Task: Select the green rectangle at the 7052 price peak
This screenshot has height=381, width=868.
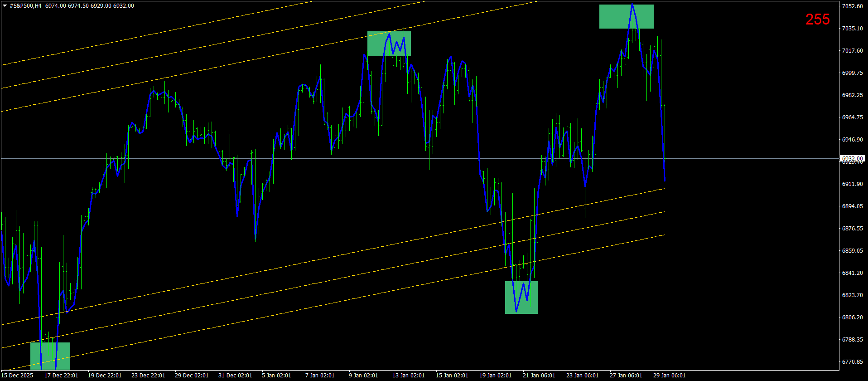Action: (x=627, y=17)
